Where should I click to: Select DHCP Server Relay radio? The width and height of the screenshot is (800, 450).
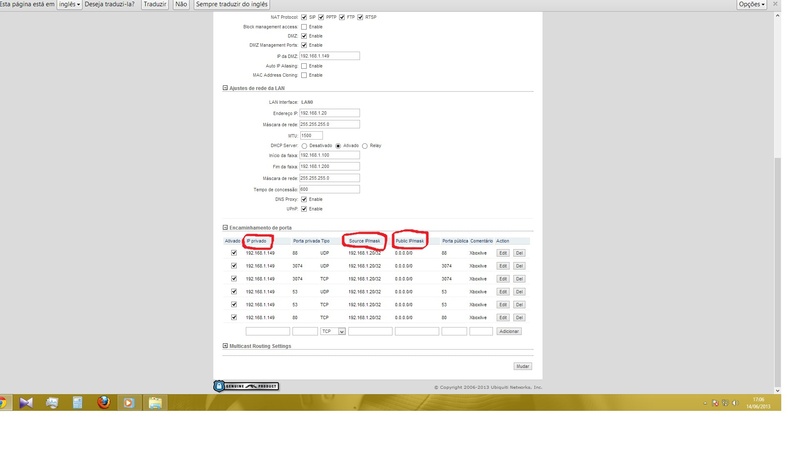click(x=365, y=146)
